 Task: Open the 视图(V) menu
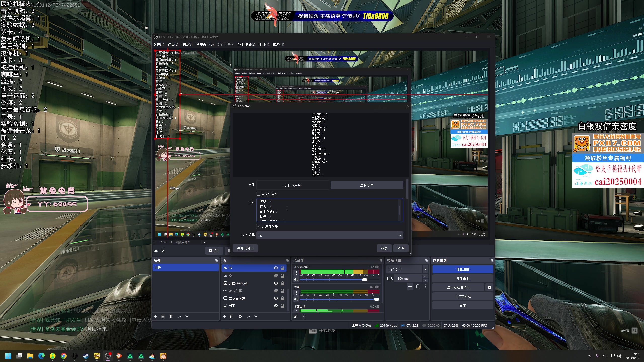click(187, 44)
